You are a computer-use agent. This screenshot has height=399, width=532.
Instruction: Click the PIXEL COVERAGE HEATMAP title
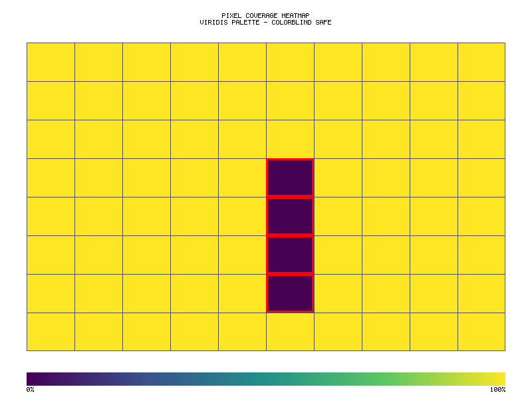coord(266,15)
